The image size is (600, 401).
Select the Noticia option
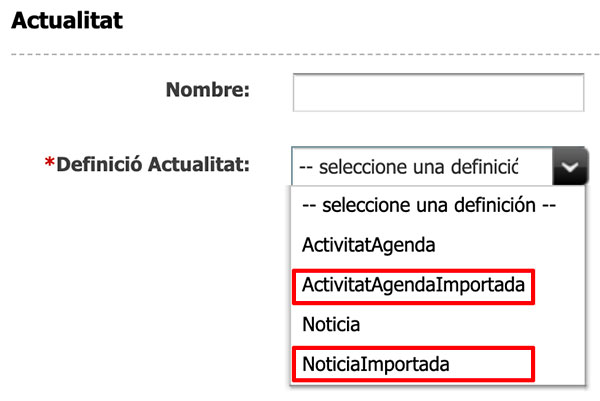click(331, 325)
